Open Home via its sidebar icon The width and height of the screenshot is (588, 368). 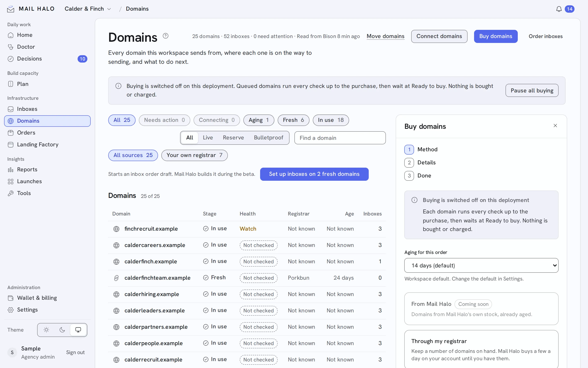click(x=11, y=35)
